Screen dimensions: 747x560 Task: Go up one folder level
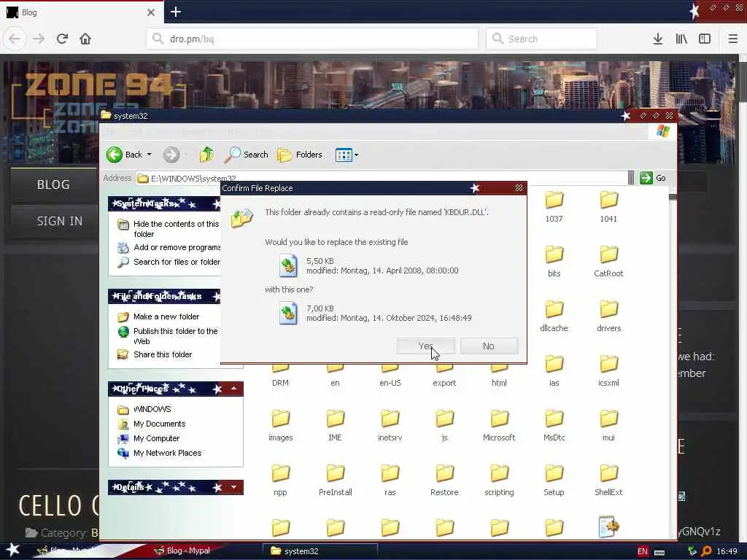[x=206, y=155]
